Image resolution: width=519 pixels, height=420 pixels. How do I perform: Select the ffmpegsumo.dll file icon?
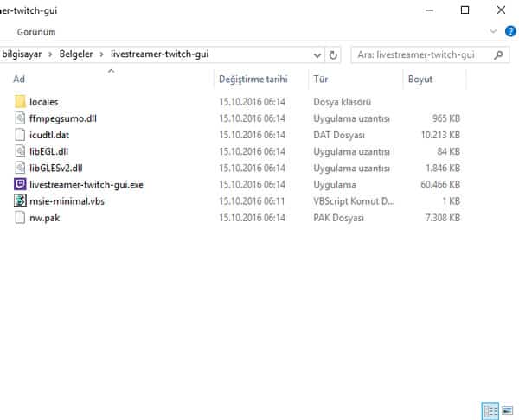coord(20,118)
